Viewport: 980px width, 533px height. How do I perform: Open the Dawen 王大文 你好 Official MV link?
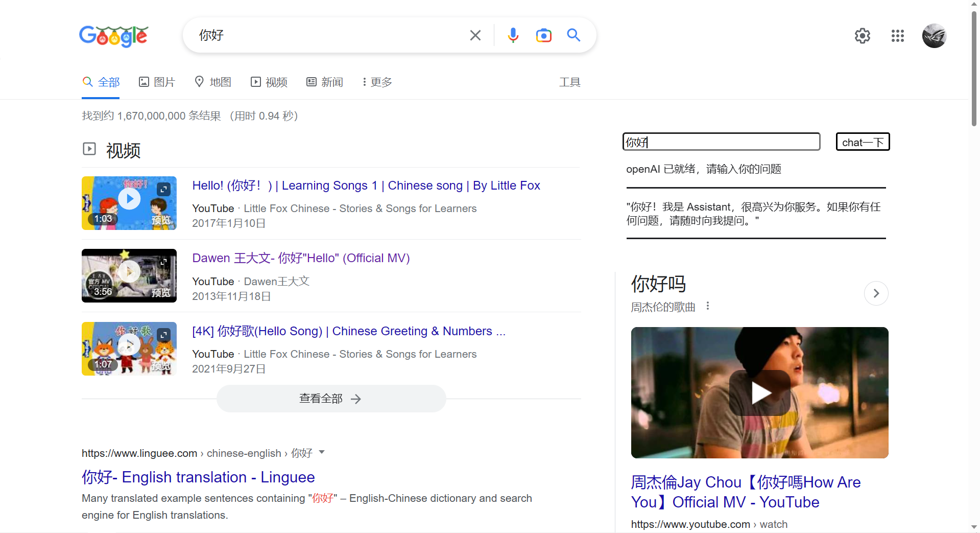coord(301,258)
